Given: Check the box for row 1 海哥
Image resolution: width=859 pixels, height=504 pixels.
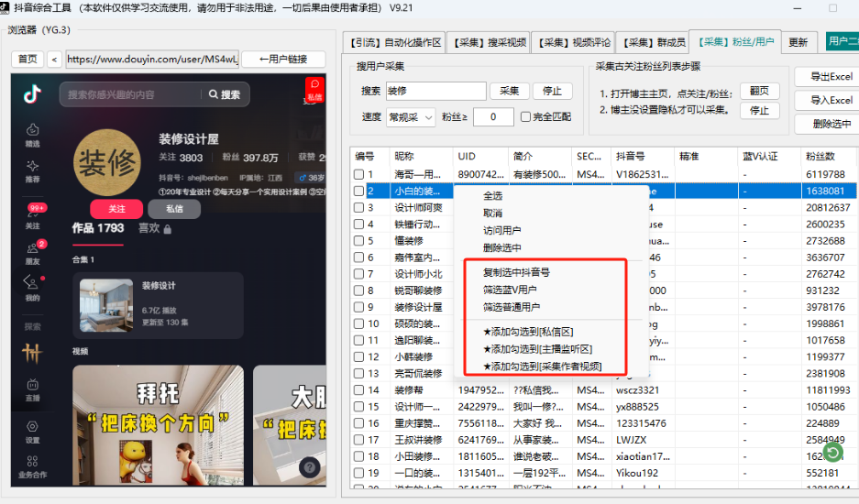Looking at the screenshot, I should click(x=359, y=174).
